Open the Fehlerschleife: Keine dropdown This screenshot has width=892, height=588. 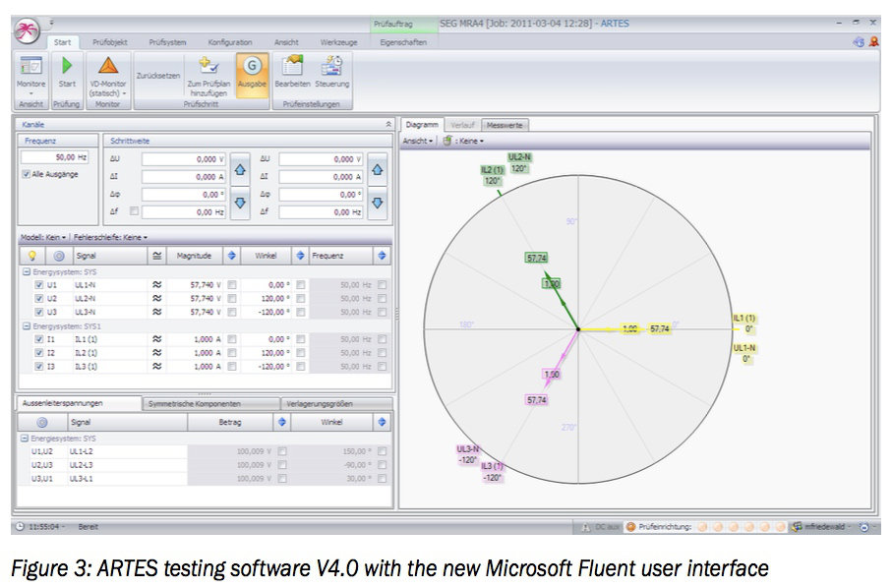[x=110, y=237]
